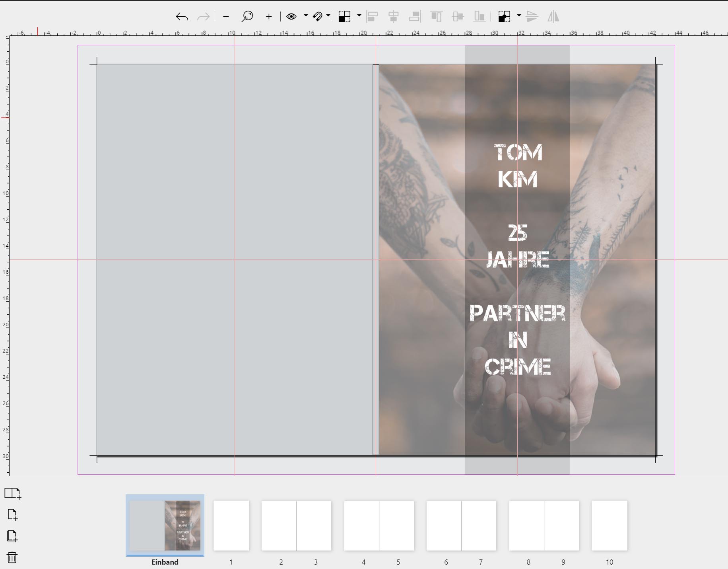Zoom in with the plus icon

269,17
